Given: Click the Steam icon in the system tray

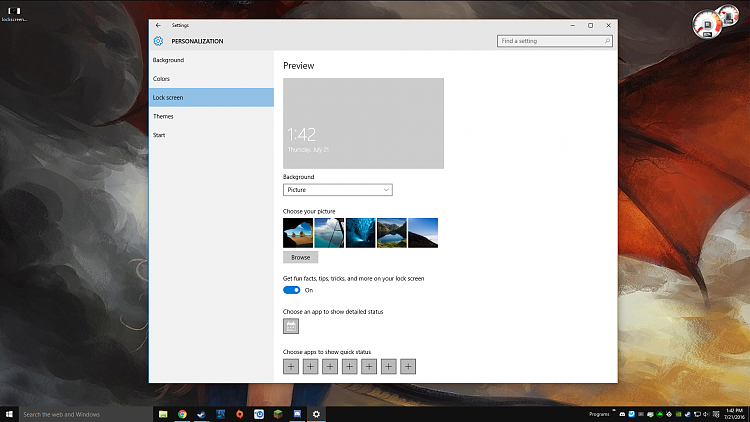Looking at the screenshot, I should [687, 414].
